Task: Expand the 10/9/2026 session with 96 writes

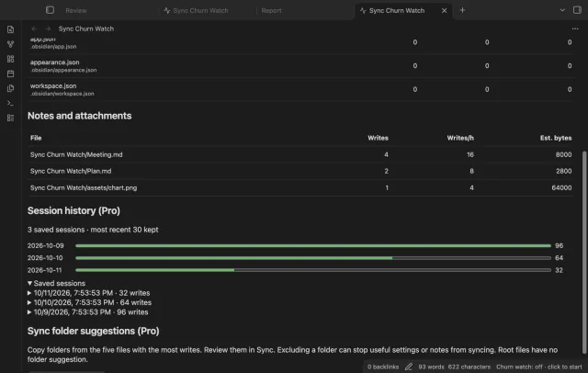Action: click(x=88, y=312)
